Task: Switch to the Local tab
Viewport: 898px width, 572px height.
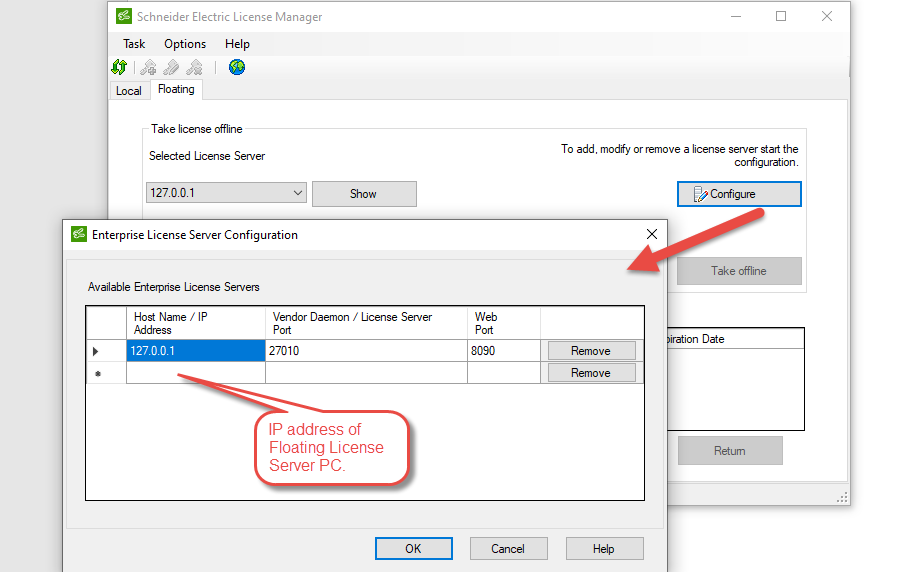Action: pyautogui.click(x=129, y=91)
